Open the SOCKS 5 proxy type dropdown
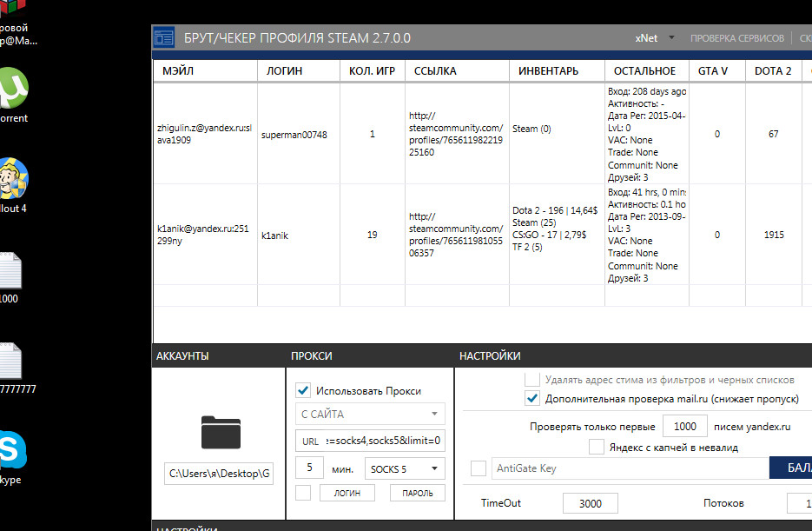Screen dimensions: 812x531 pyautogui.click(x=405, y=468)
